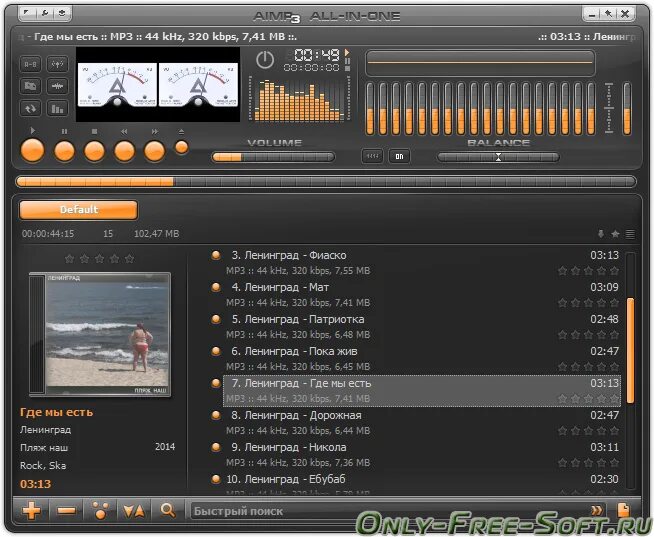
Task: Click the star favorites icon in playlist header
Action: point(615,234)
